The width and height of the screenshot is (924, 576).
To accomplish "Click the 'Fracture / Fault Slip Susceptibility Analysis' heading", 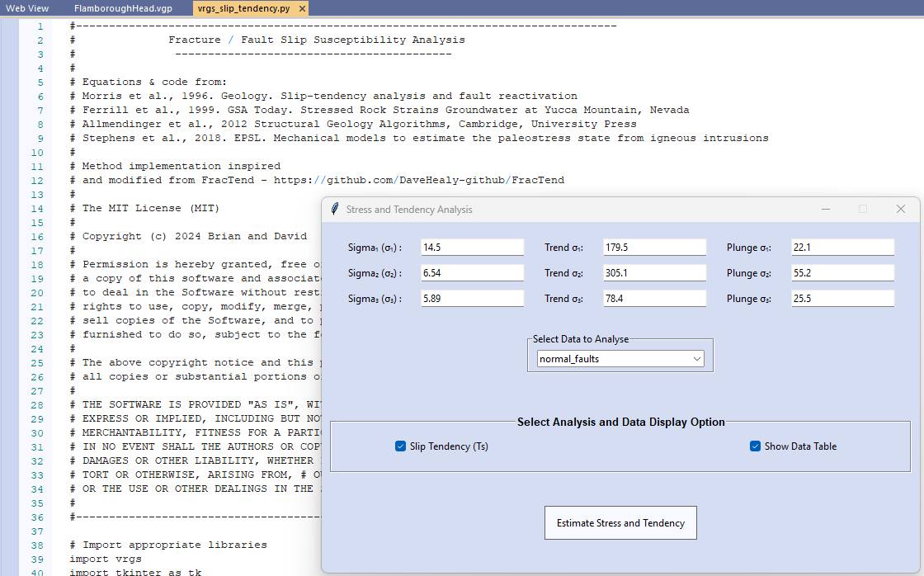I will [x=317, y=40].
